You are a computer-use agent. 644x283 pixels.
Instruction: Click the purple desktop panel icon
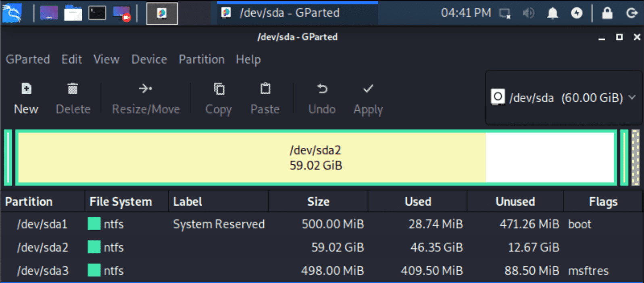coord(49,13)
